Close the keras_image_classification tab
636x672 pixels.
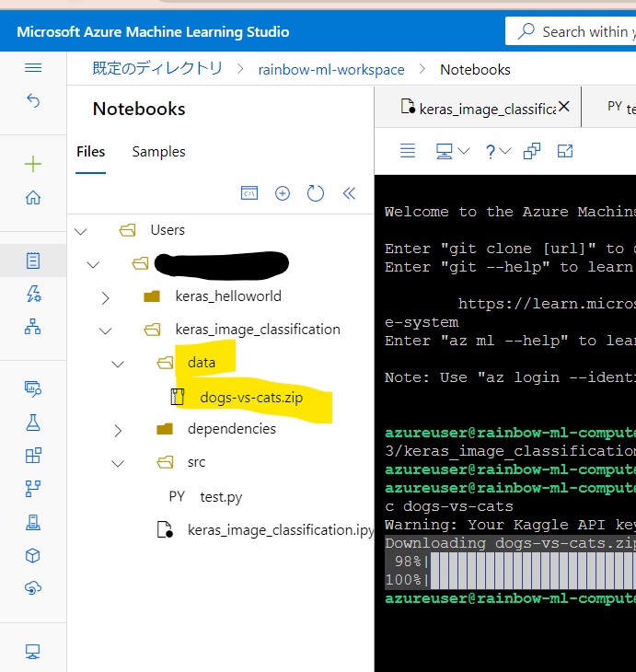coord(564,106)
